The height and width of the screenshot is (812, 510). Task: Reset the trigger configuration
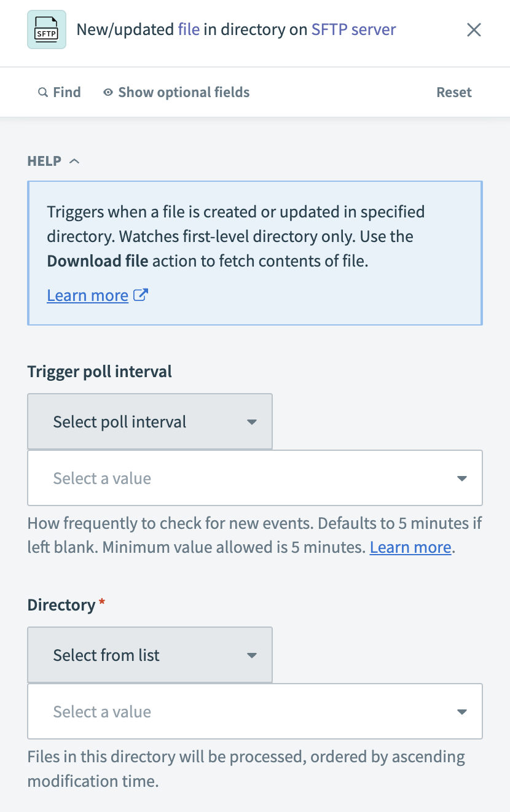point(453,92)
